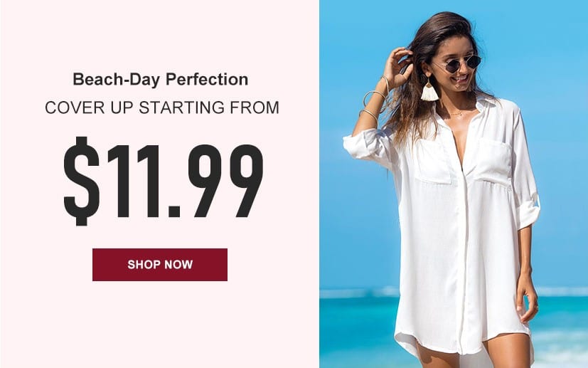Click the COVER UP STARTING FROM text
Image resolution: width=588 pixels, height=368 pixels.
coord(162,107)
